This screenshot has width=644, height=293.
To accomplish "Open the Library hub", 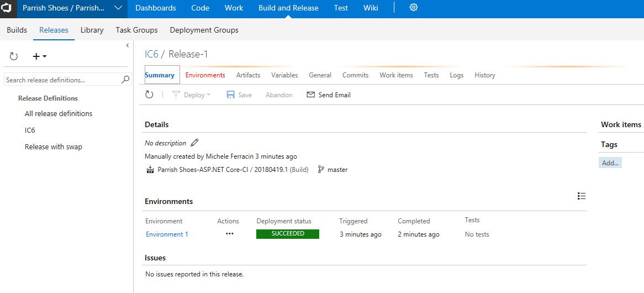I will tap(92, 30).
